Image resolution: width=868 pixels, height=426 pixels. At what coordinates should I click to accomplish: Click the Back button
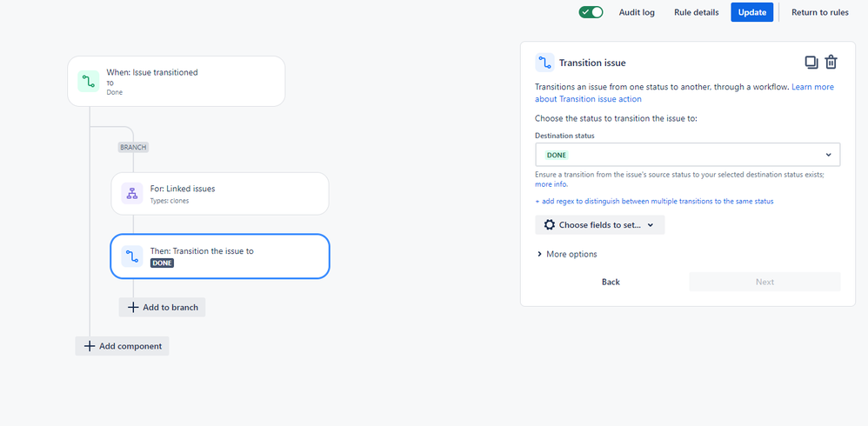[x=611, y=282]
